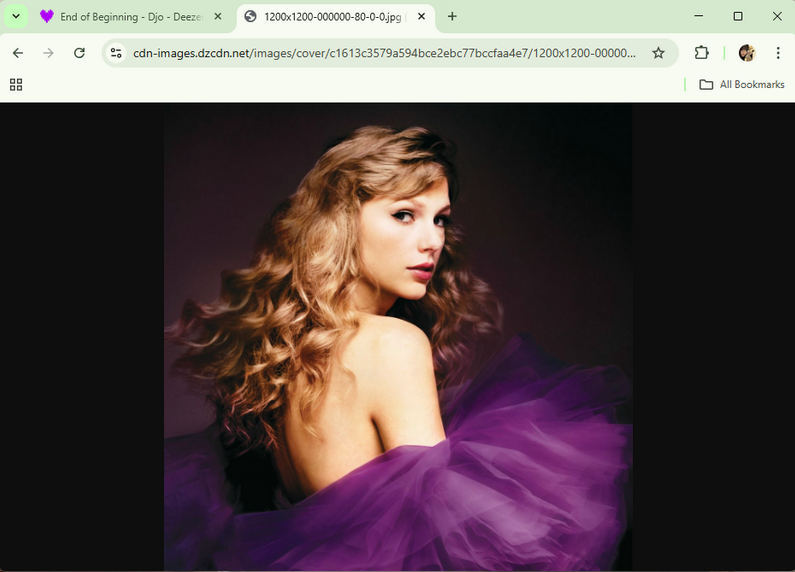Go back to previous page
This screenshot has width=795, height=572.
(x=18, y=53)
